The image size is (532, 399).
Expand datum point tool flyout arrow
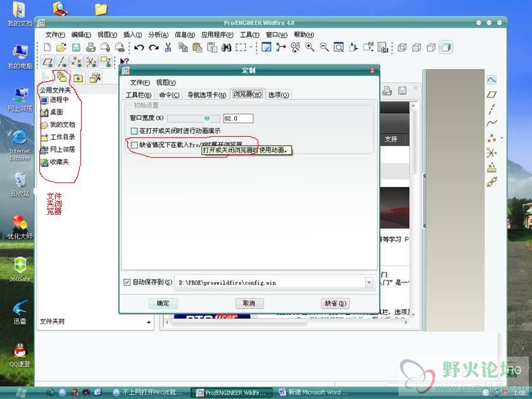point(502,138)
